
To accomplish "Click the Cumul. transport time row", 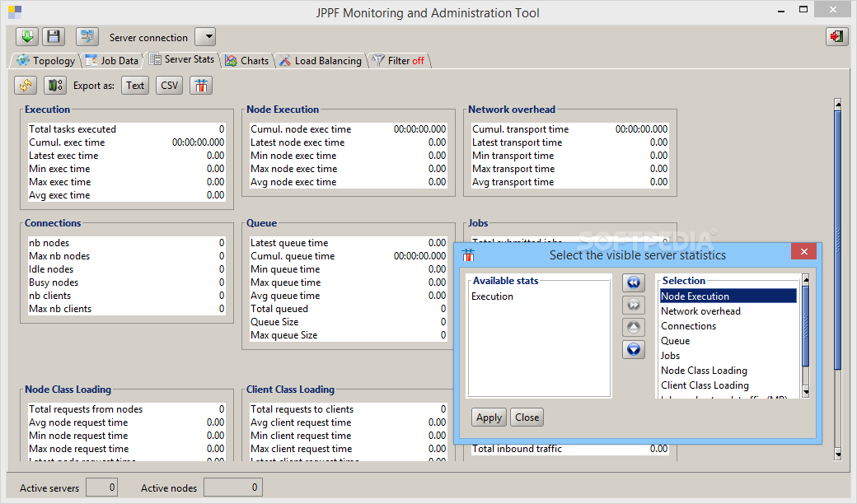I will tap(569, 128).
